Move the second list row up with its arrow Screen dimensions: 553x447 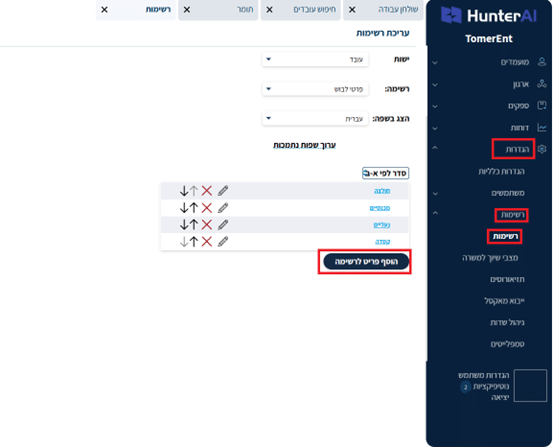pyautogui.click(x=194, y=208)
